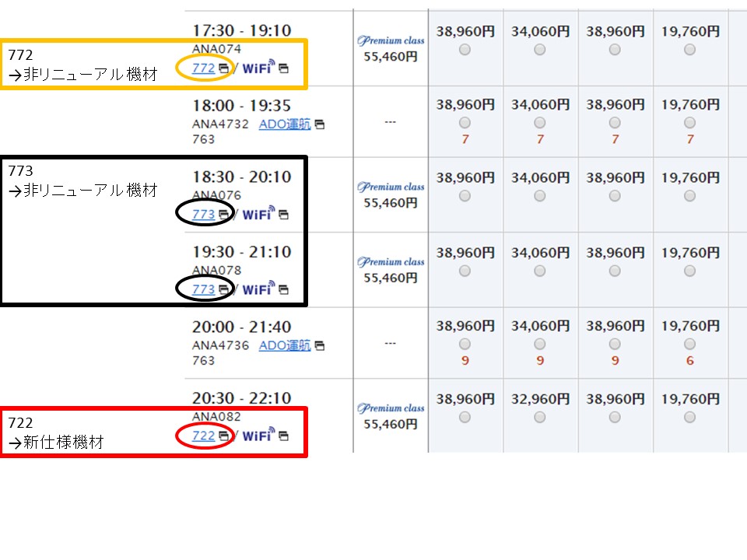Click the 19:30 - 21:10 flight time
747x560 pixels.
click(x=241, y=252)
